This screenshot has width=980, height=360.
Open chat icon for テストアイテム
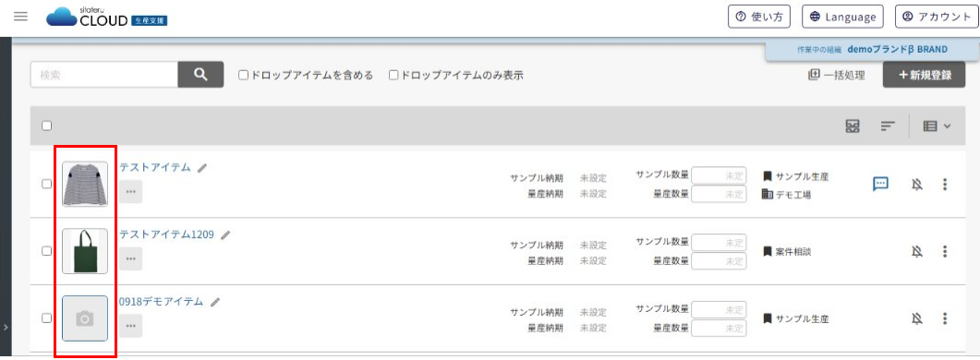click(x=880, y=184)
